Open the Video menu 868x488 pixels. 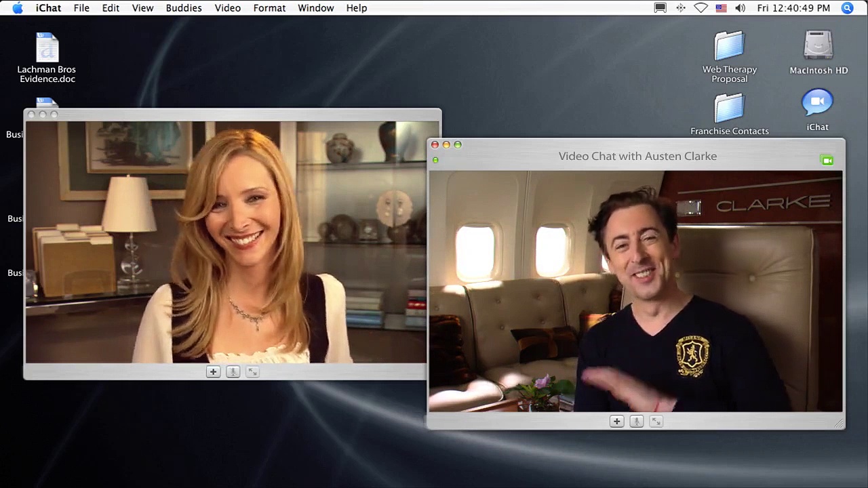227,8
